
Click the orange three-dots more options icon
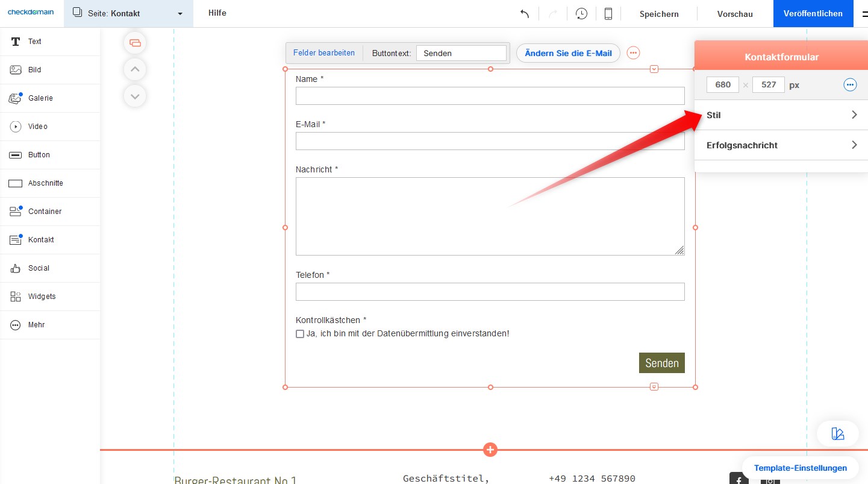click(633, 53)
